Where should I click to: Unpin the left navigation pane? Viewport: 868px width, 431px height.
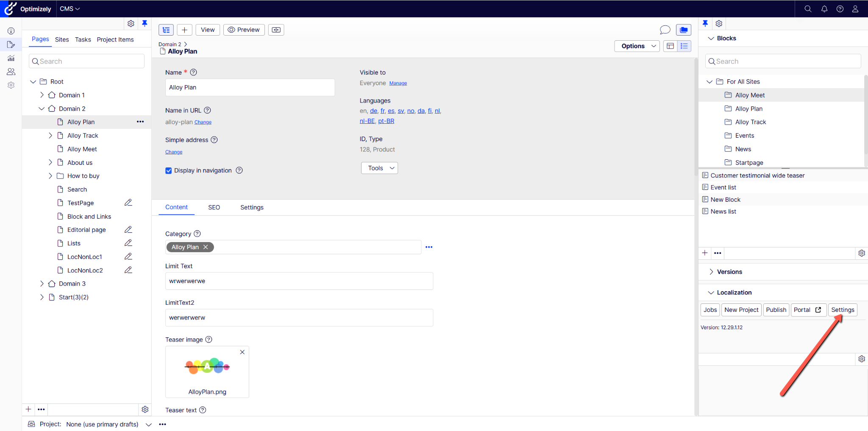[x=145, y=24]
